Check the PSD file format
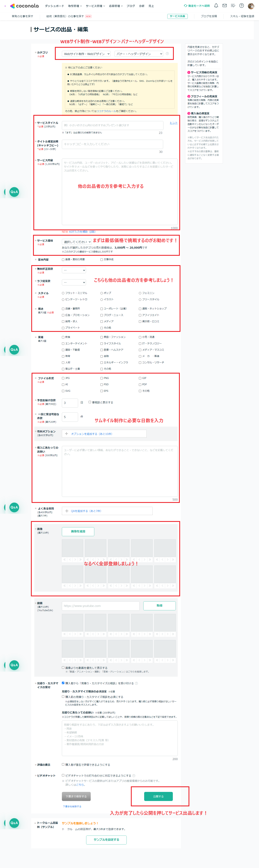The width and height of the screenshot is (259, 868). coord(102,384)
